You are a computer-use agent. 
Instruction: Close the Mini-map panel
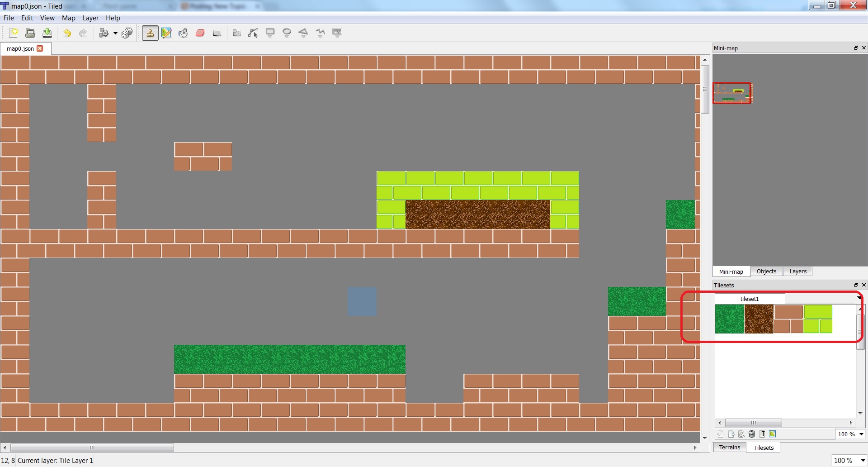864,48
